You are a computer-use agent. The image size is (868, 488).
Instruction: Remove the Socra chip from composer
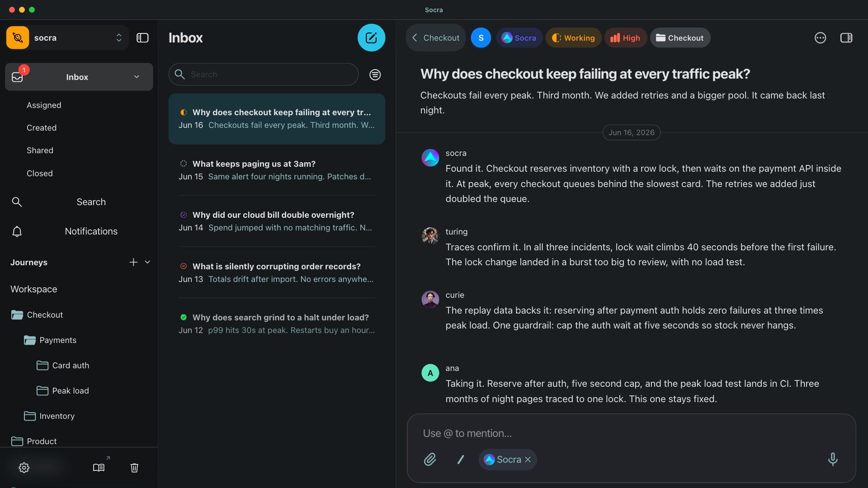[x=528, y=460]
